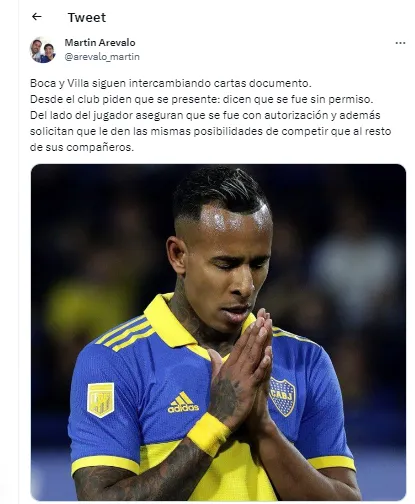The width and height of the screenshot is (415, 504).
Task: Click the player's hair at the top of the photo
Action: 220,190
